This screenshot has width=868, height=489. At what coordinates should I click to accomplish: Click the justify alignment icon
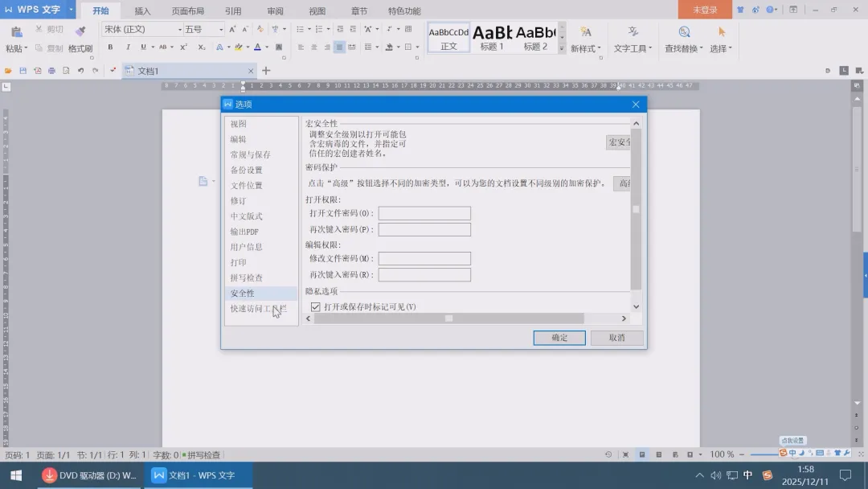pos(339,47)
